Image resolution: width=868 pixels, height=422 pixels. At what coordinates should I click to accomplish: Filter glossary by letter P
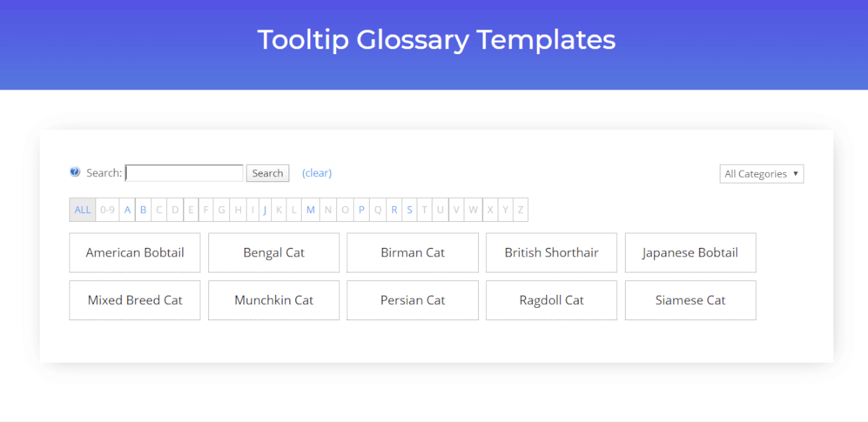tap(362, 210)
